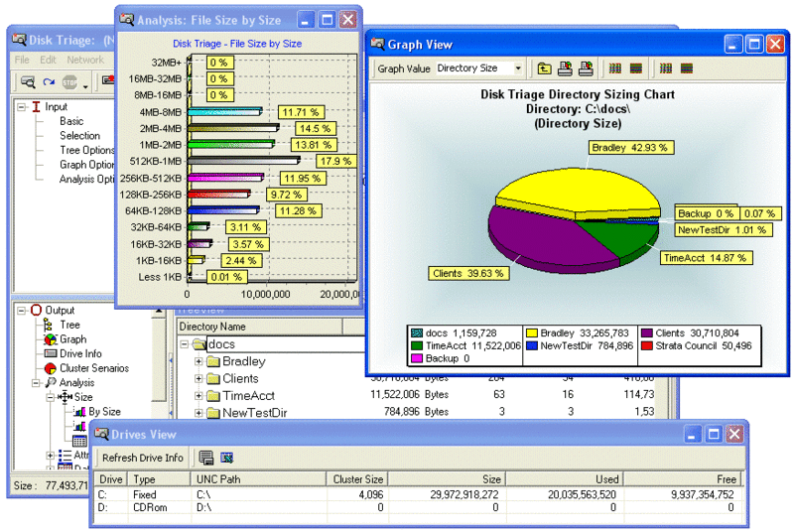Click the third striped grid icon in Graph View
The width and height of the screenshot is (794, 532).
666,68
